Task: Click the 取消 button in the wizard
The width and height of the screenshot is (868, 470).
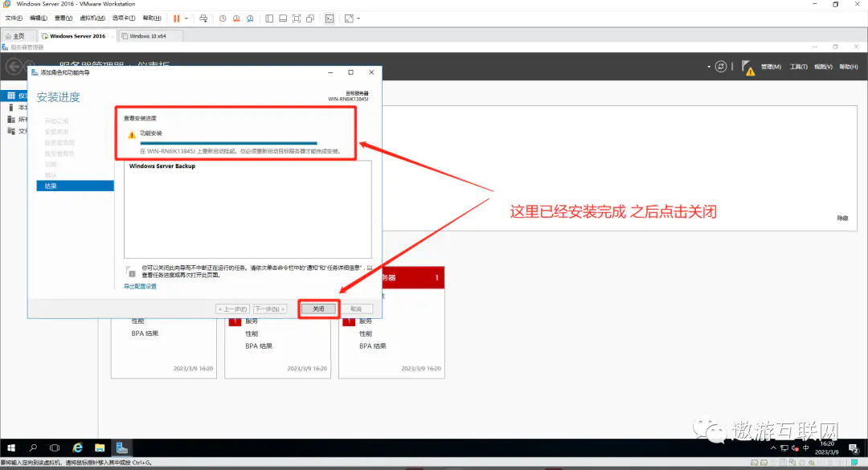Action: coord(356,309)
